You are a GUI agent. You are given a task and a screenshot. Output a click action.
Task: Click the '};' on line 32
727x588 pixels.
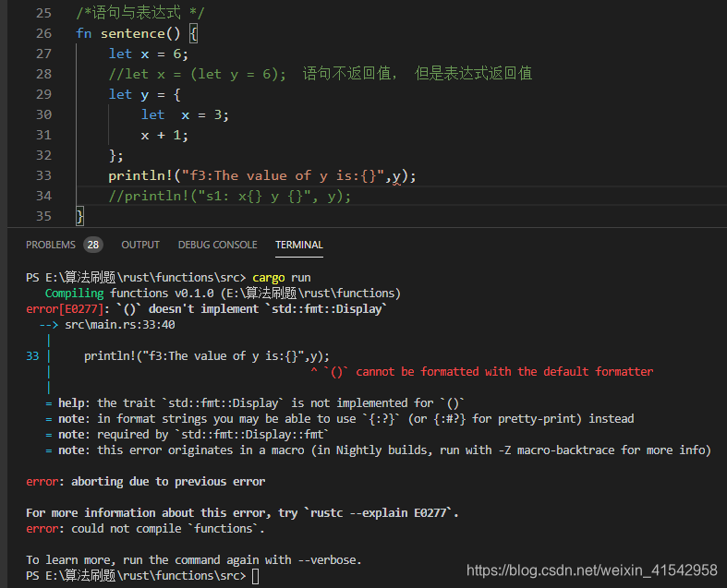[x=115, y=156]
